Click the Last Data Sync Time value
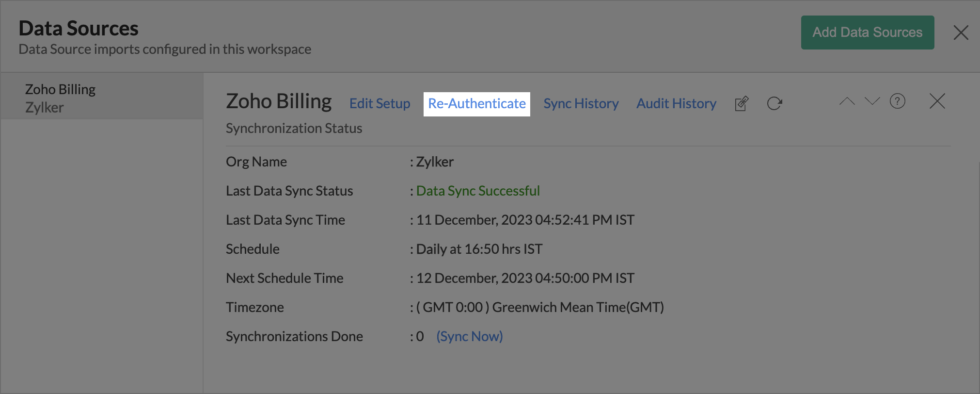Viewport: 980px width, 394px height. 525,220
